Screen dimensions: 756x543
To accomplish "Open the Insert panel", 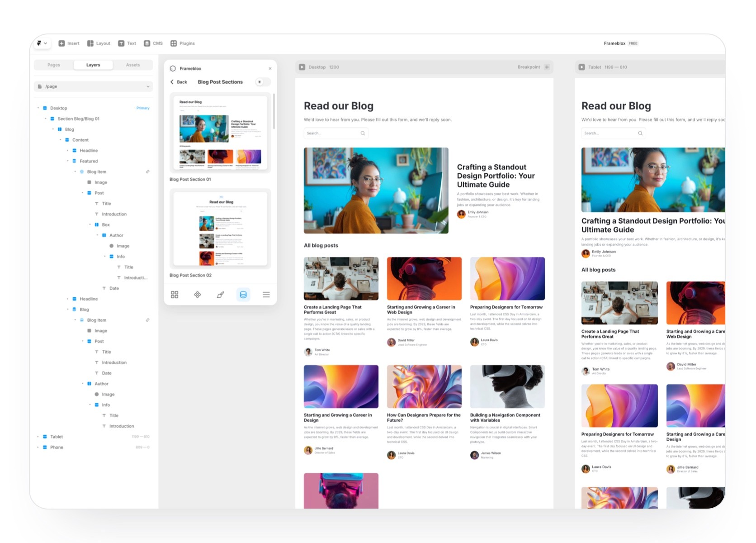I will [69, 43].
